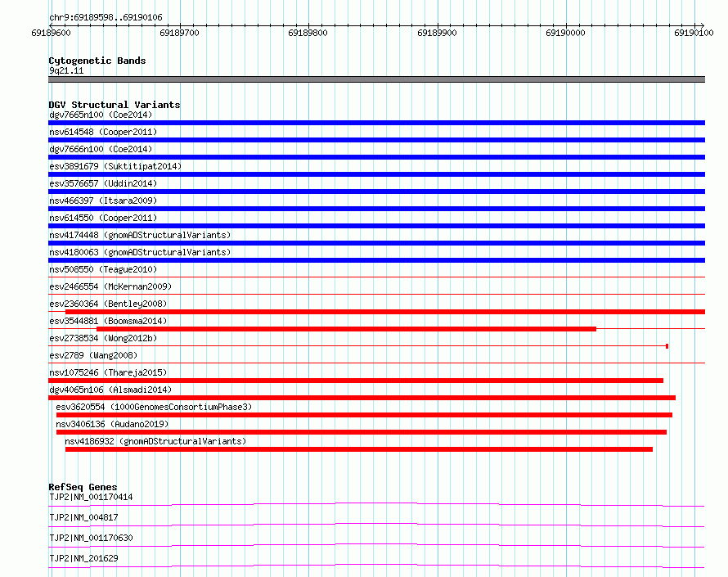728x577 pixels.
Task: Click blue bar under dgv7665n100 (Coe2014)
Action: pos(376,123)
